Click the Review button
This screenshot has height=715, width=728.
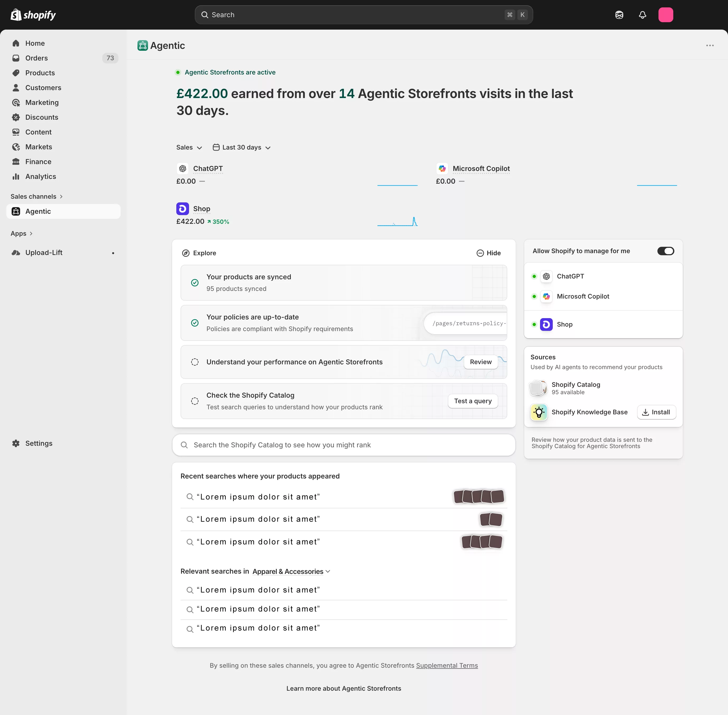(481, 362)
